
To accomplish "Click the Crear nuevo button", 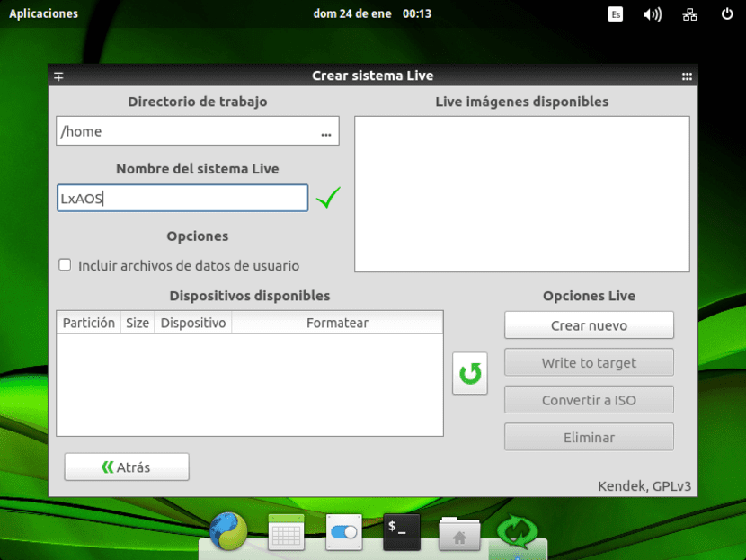I will pyautogui.click(x=589, y=325).
